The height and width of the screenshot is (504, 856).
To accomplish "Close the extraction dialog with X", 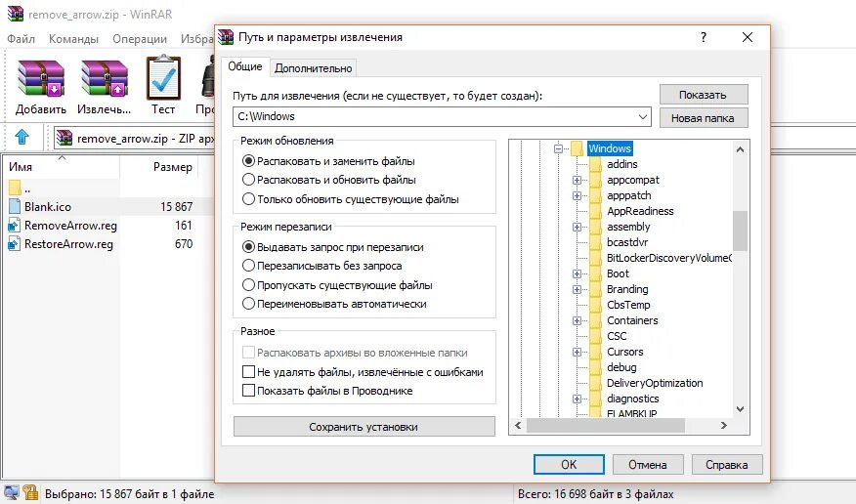I will [748, 37].
